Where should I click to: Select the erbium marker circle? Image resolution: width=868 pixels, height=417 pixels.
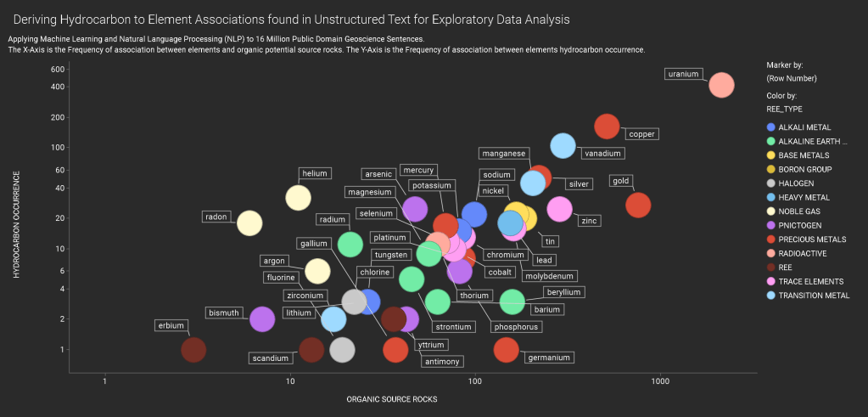(193, 349)
